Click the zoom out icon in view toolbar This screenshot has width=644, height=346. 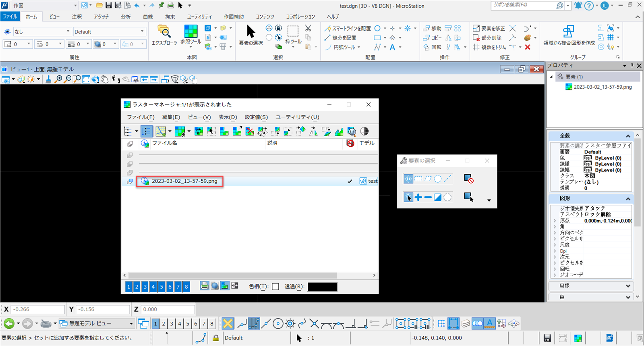click(68, 79)
